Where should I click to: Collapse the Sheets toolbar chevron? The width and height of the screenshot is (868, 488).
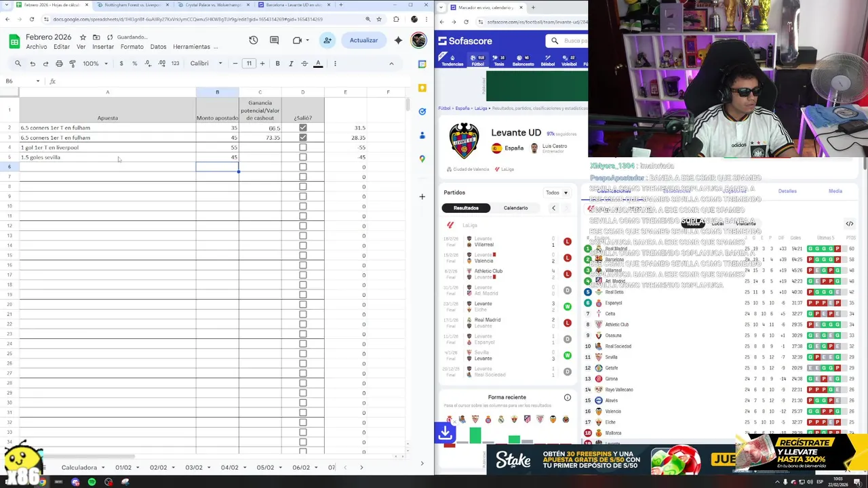click(x=391, y=64)
